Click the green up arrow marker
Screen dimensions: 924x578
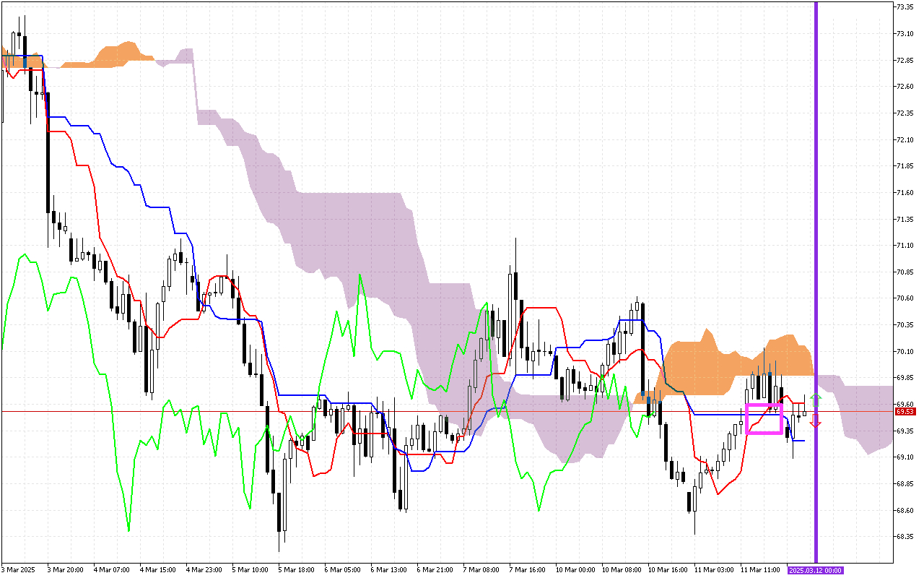tap(815, 398)
